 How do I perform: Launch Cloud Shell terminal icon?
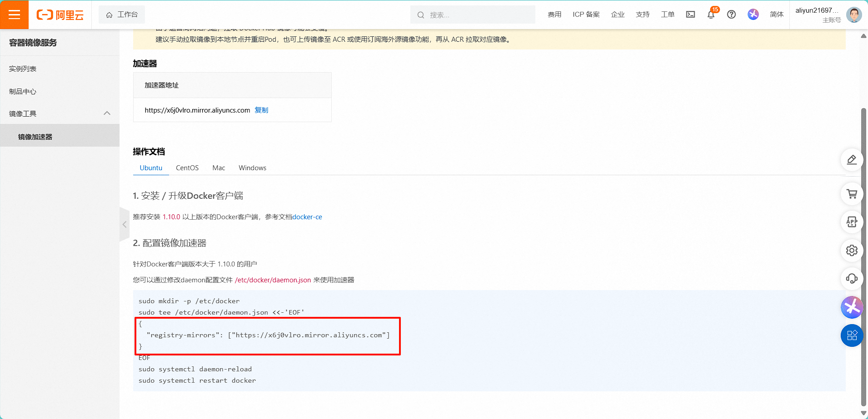tap(690, 15)
